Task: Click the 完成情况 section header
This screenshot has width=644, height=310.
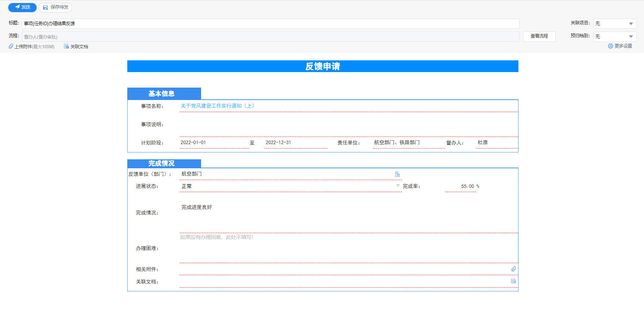Action: pyautogui.click(x=164, y=163)
